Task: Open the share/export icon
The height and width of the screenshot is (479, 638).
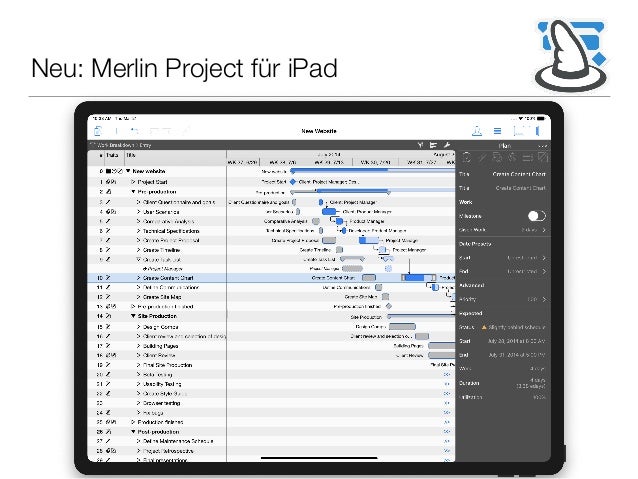Action: pos(477,131)
